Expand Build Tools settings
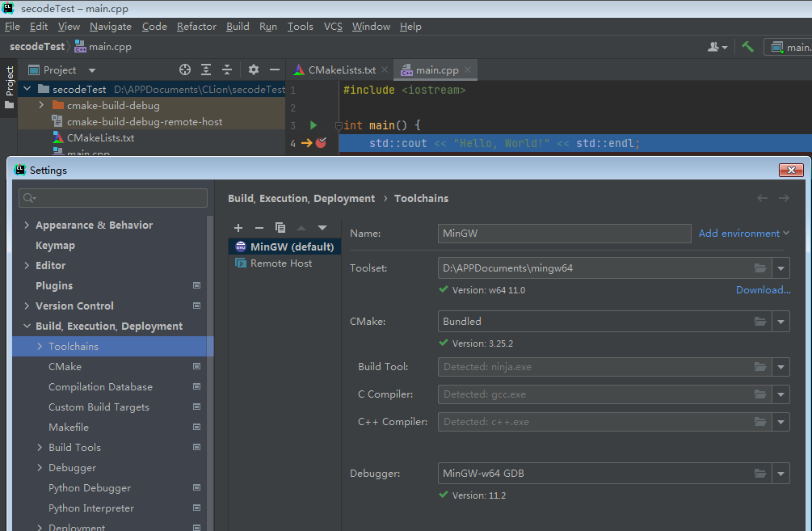812x531 pixels. pyautogui.click(x=40, y=447)
